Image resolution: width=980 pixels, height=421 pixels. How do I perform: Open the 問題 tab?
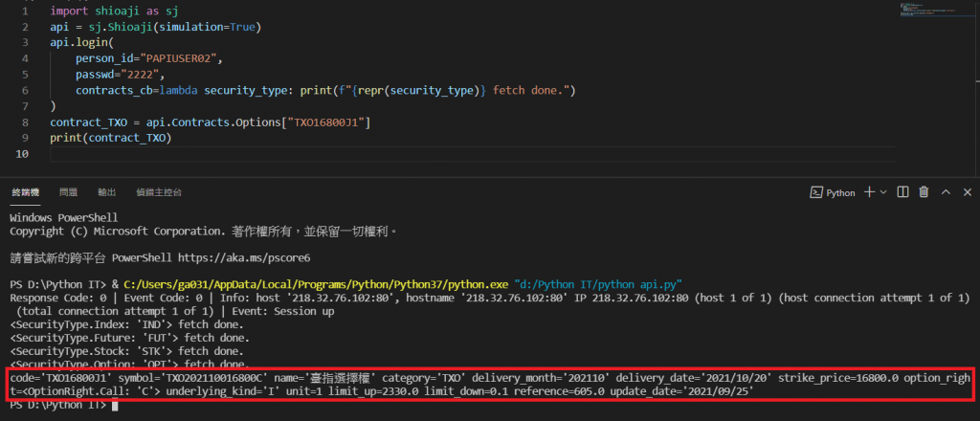[x=68, y=192]
